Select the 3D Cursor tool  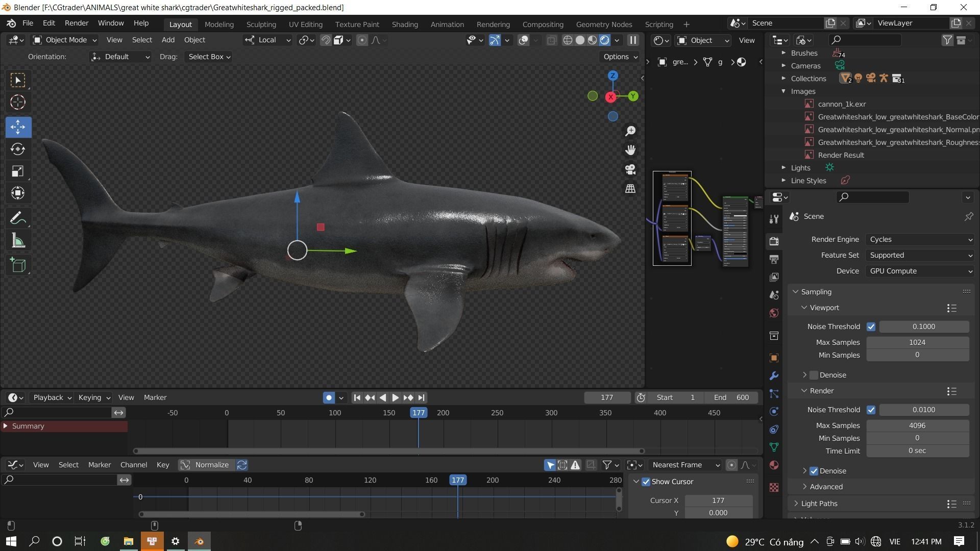(x=18, y=102)
